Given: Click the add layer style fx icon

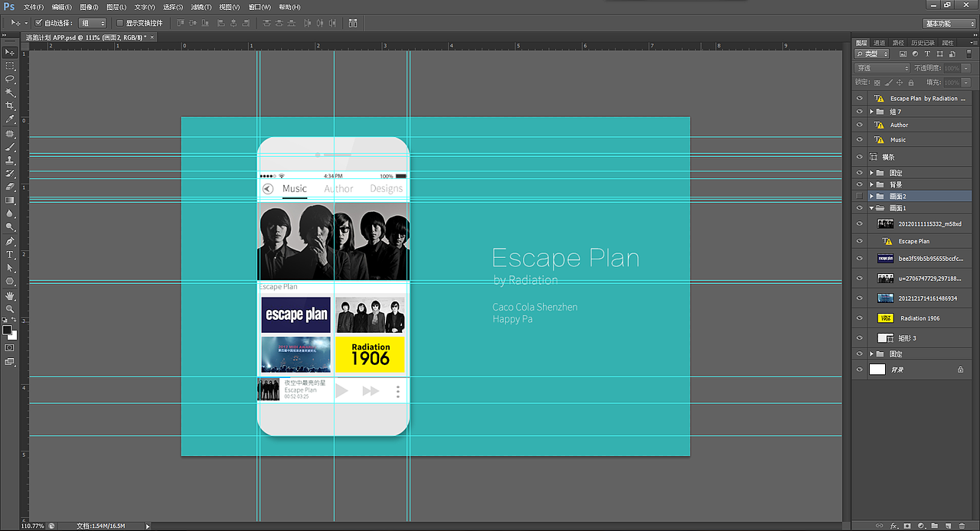Looking at the screenshot, I should 894,526.
